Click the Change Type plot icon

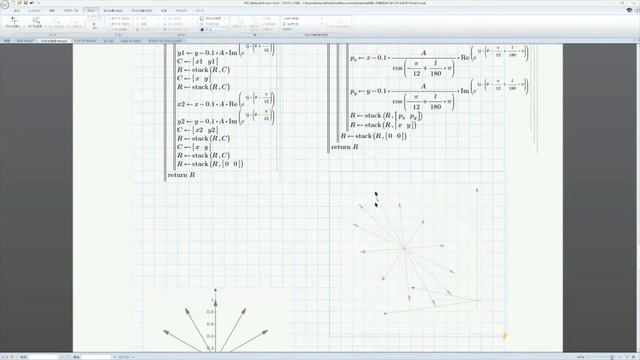(x=36, y=22)
